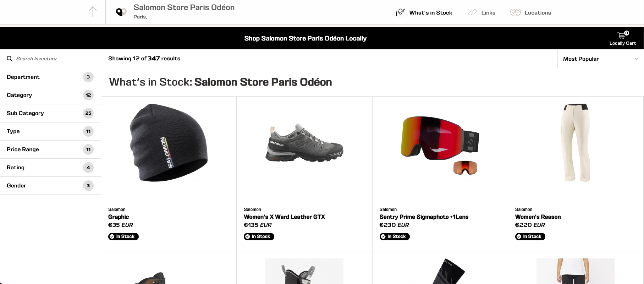This screenshot has width=644, height=284.
Task: Open the Most Popular sort dropdown
Action: pyautogui.click(x=601, y=59)
